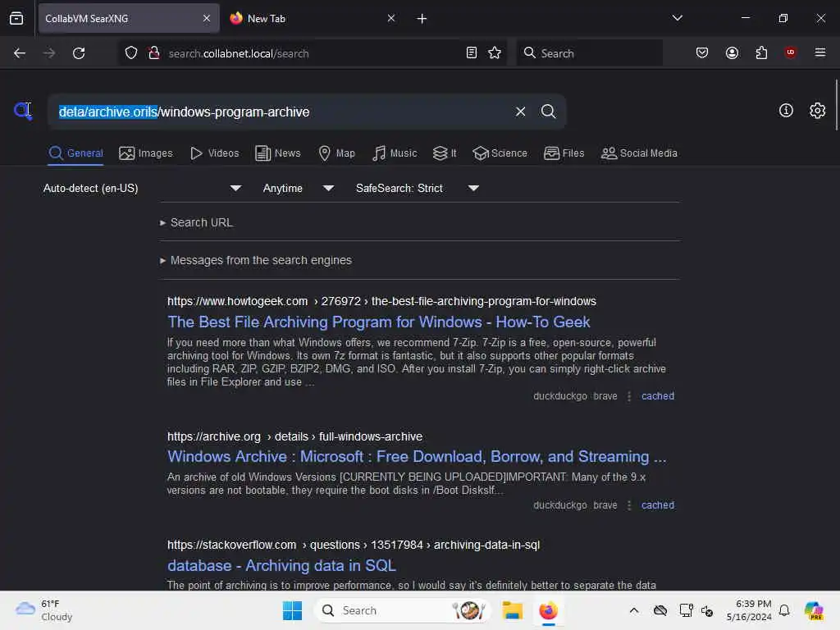Click the page vertical scrollbar
The width and height of the screenshot is (840, 630).
pos(836,105)
